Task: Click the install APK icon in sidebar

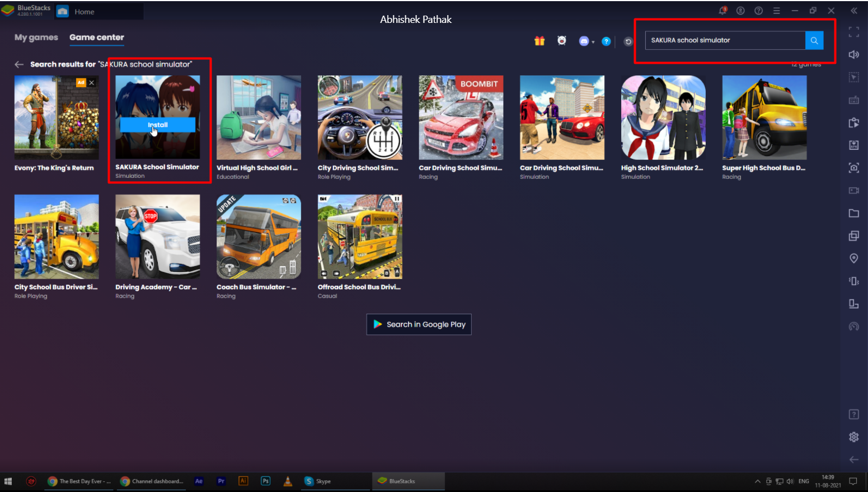Action: pyautogui.click(x=853, y=145)
